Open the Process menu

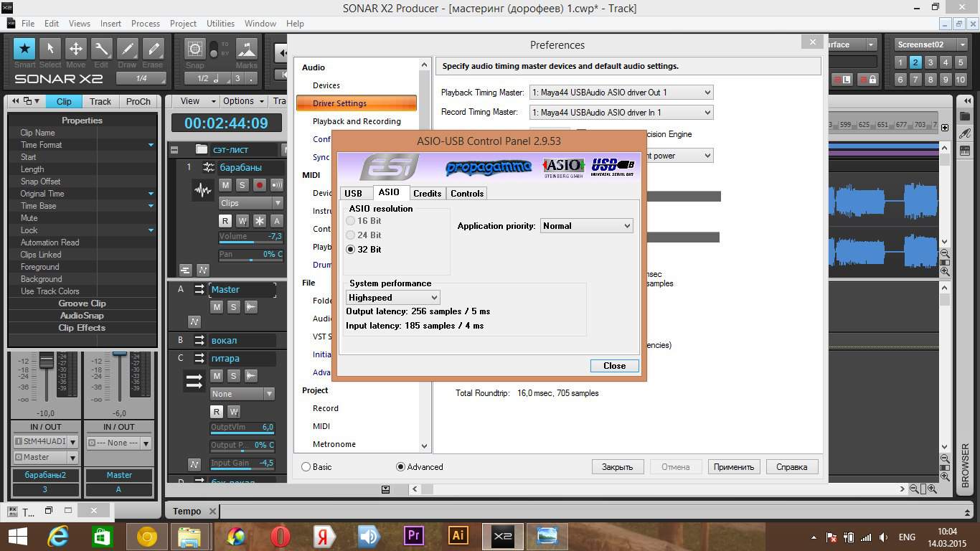click(145, 24)
